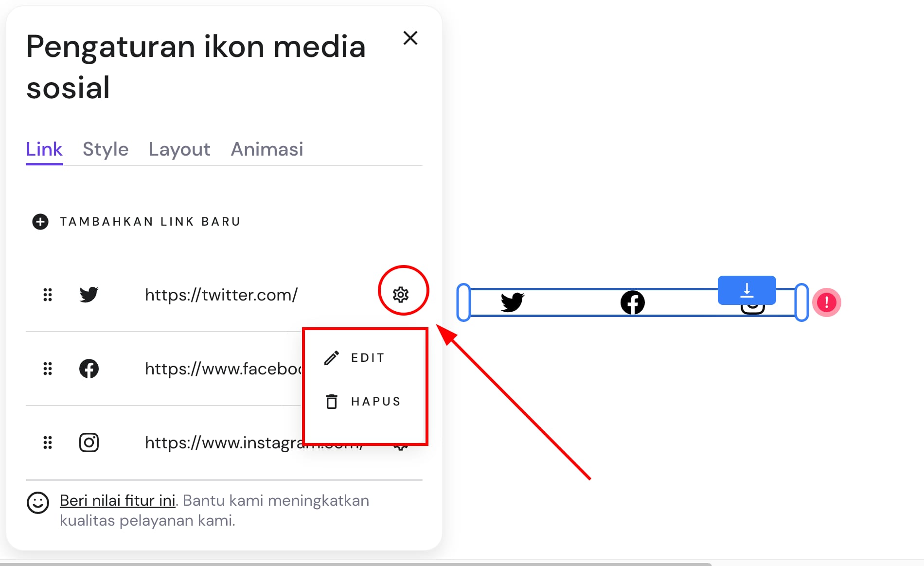Click the red exclamation warning badge
This screenshot has width=924, height=566.
click(826, 302)
